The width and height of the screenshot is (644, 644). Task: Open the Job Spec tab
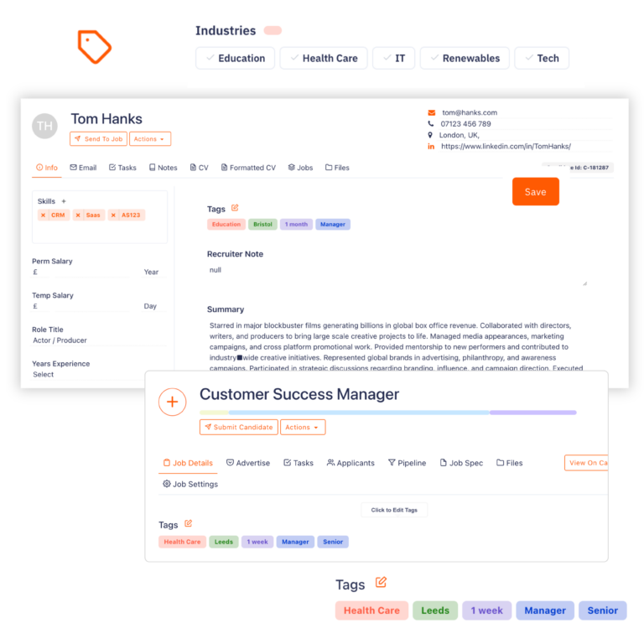(x=461, y=463)
